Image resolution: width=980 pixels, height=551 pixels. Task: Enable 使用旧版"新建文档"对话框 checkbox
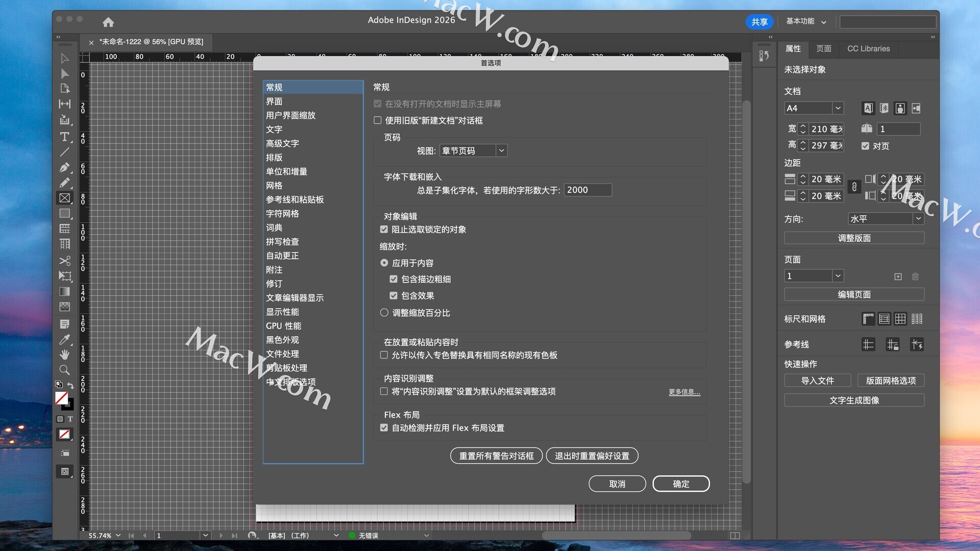tap(378, 120)
